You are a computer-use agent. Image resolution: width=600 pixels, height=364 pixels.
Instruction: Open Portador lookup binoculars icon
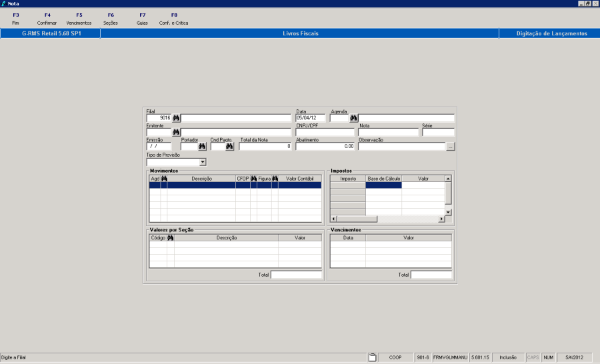[202, 146]
